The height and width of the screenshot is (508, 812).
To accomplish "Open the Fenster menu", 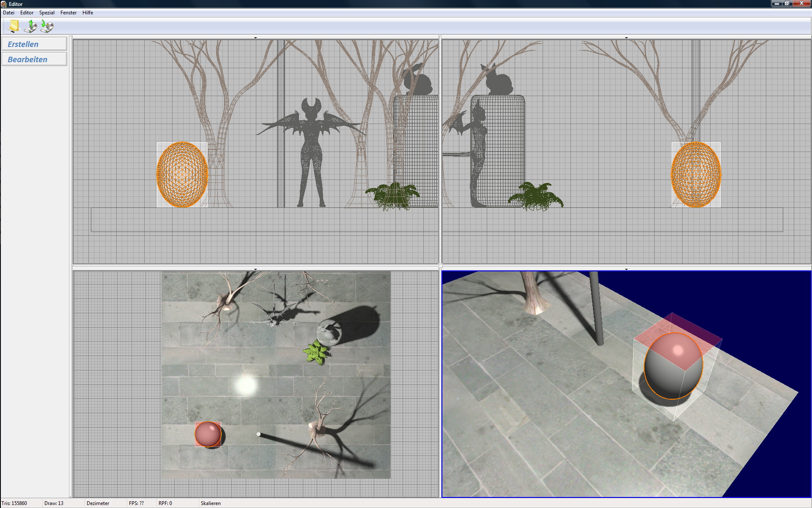I will coord(68,13).
